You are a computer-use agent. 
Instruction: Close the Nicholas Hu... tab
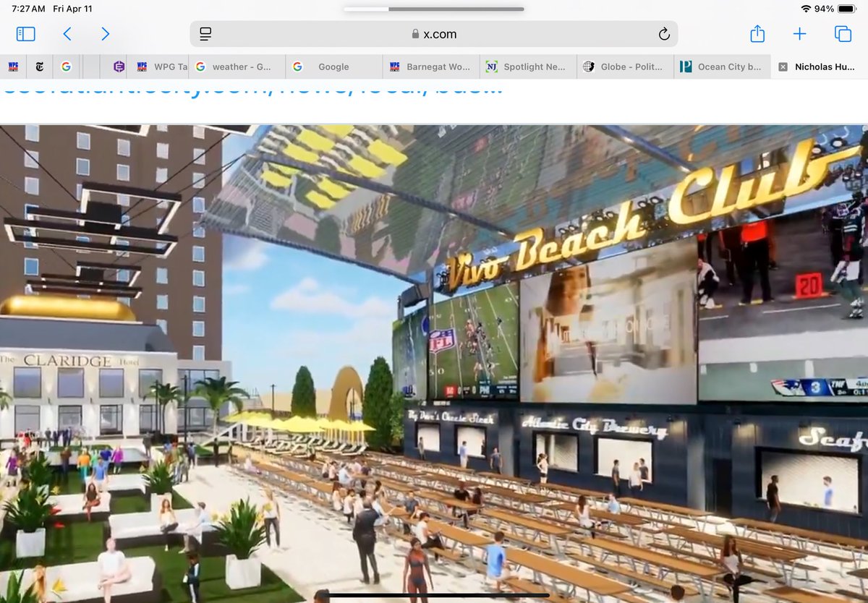tap(783, 67)
